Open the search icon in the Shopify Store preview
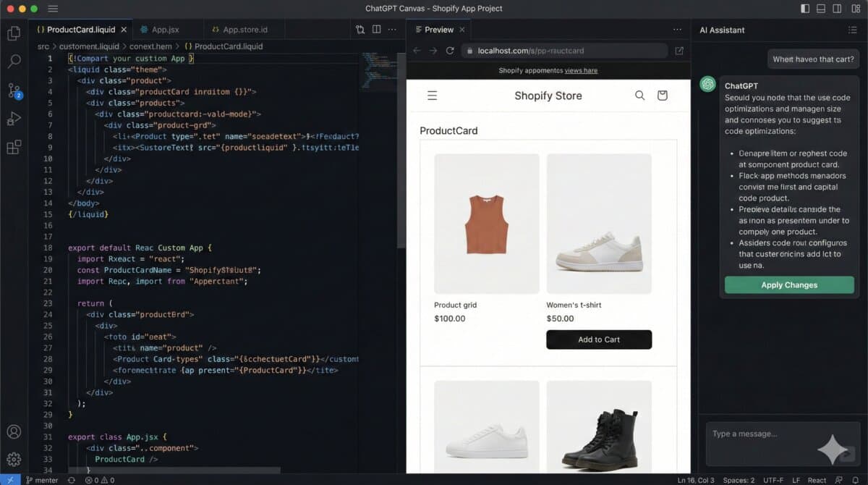Screen dimensions: 868x485 tap(639, 95)
